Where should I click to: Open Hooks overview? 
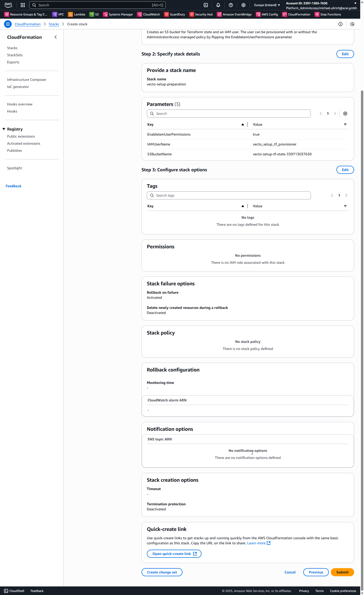coord(20,104)
